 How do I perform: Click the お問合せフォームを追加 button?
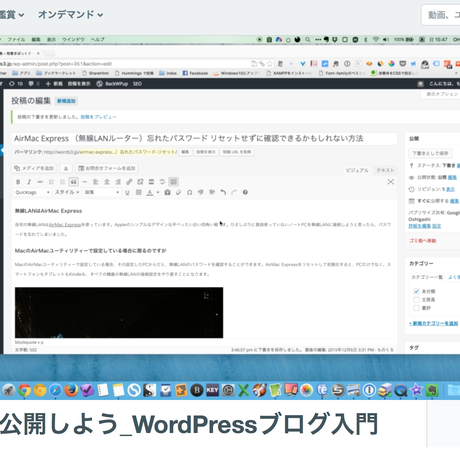coord(107,168)
